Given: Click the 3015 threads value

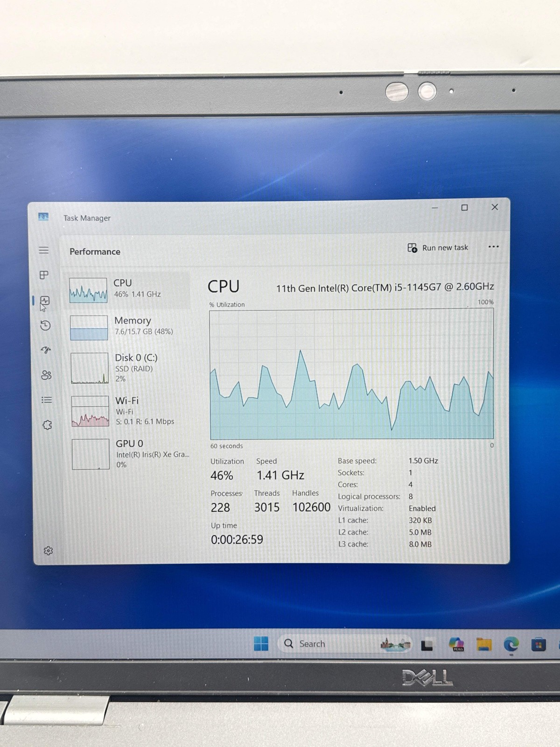Looking at the screenshot, I should (x=267, y=507).
